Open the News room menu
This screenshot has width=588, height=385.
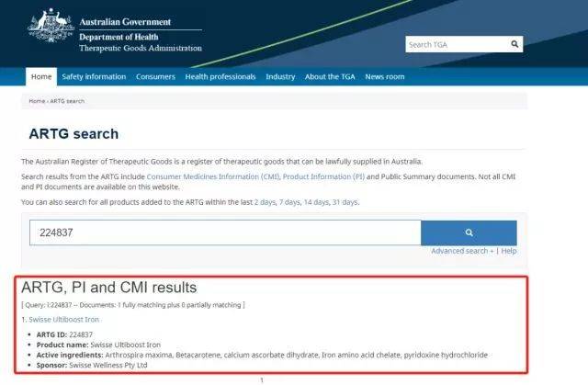385,76
